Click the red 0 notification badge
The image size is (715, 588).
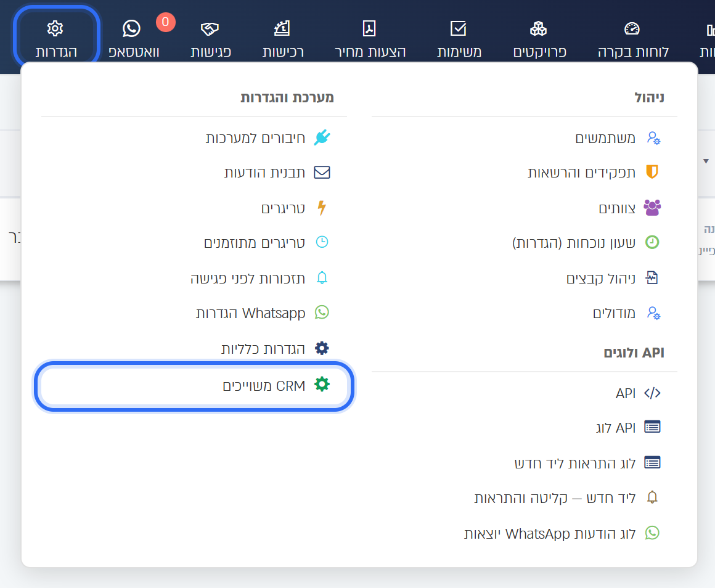[166, 22]
